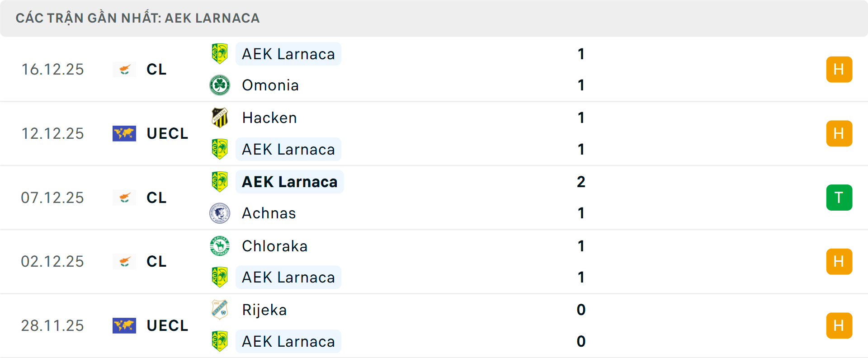This screenshot has height=358, width=868.
Task: Open AEK Larnaca from the Omonia fixture row
Action: click(x=288, y=53)
